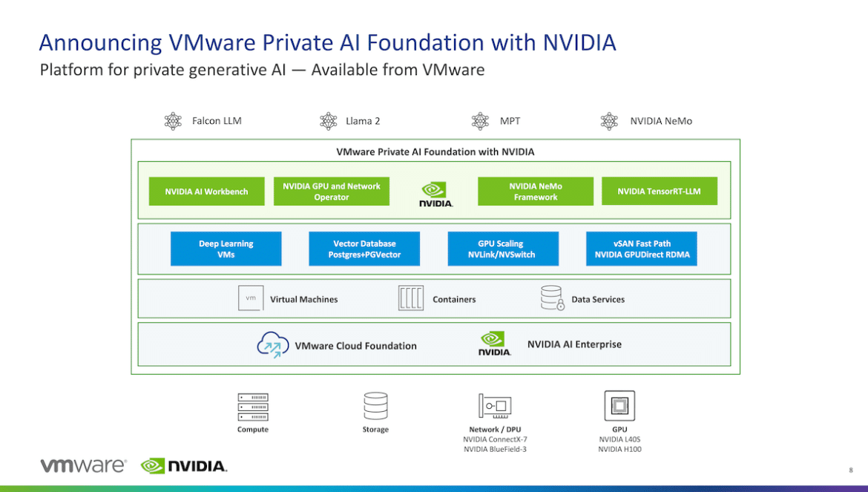Click the NVIDIA logo beside AI Enterprise
868x492 pixels.
click(x=494, y=344)
